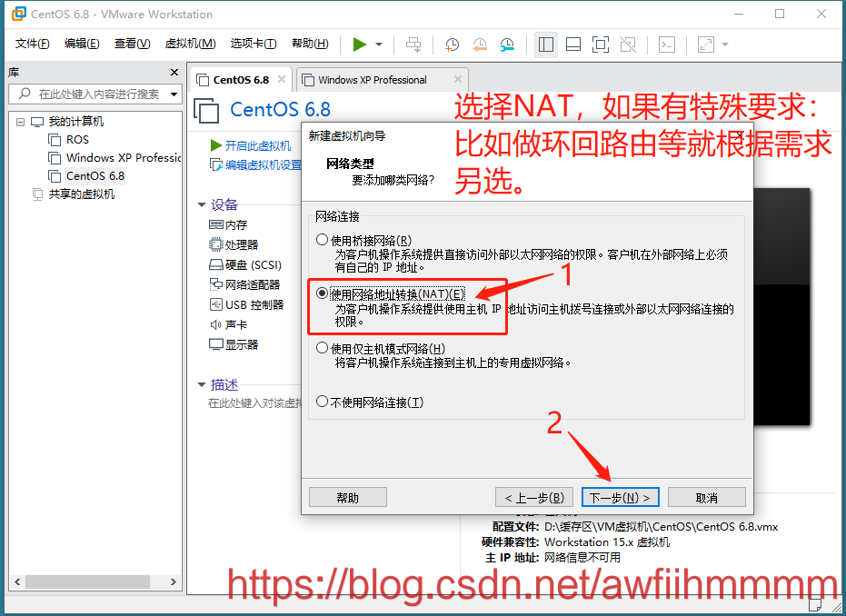This screenshot has width=846, height=616.
Task: Select Windows XP Professional in library tree
Action: pos(123,157)
